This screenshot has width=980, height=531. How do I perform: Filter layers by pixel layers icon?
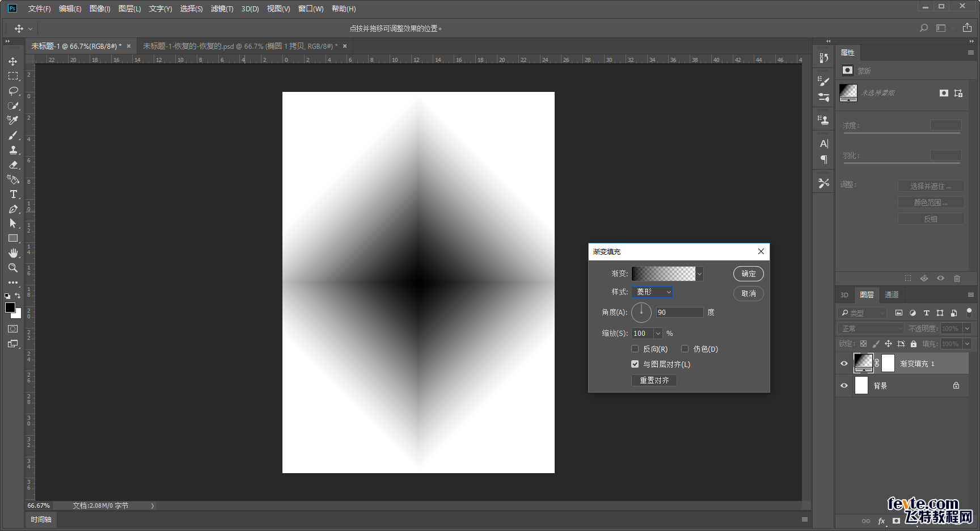899,313
